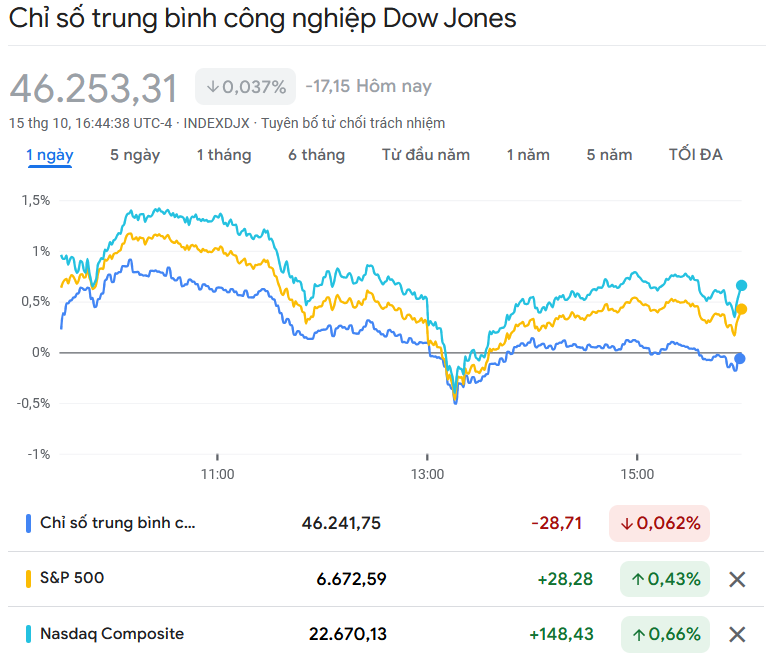Remove S&P 500 comparison with X icon
The width and height of the screenshot is (766, 662).
coord(737,579)
